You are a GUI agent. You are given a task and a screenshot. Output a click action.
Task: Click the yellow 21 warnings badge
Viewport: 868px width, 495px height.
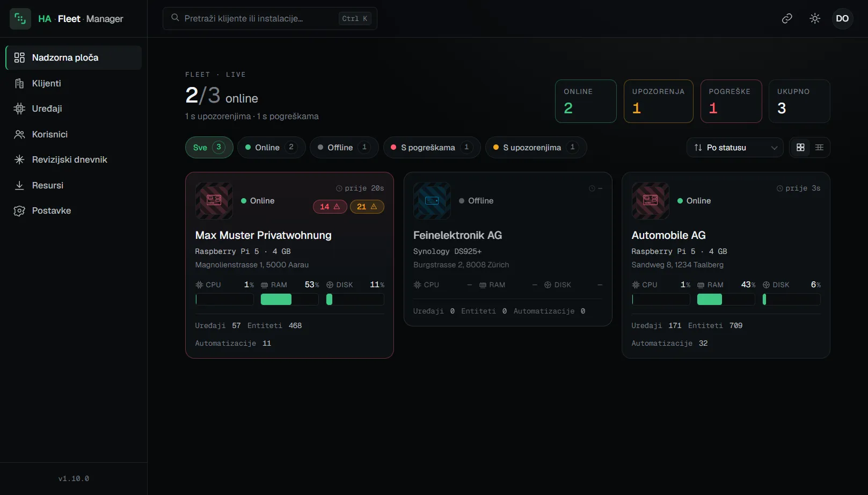click(x=367, y=207)
